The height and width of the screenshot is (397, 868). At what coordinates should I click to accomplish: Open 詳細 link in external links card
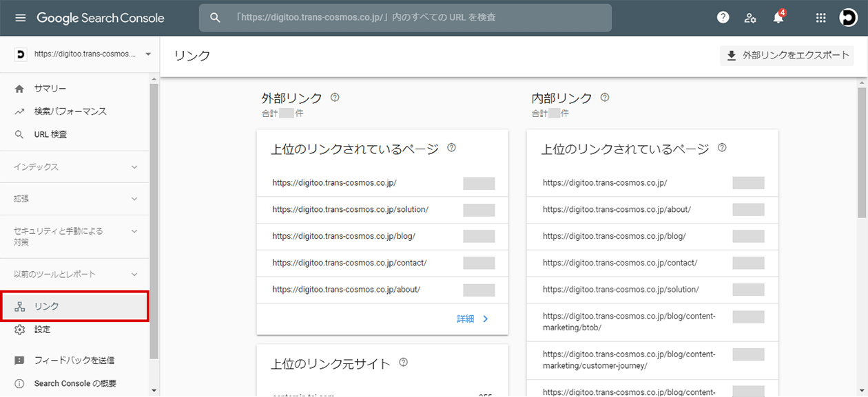click(x=466, y=319)
